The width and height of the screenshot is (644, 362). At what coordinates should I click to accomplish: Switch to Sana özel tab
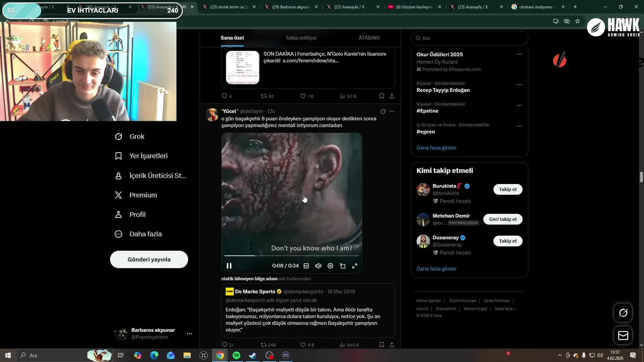[232, 38]
